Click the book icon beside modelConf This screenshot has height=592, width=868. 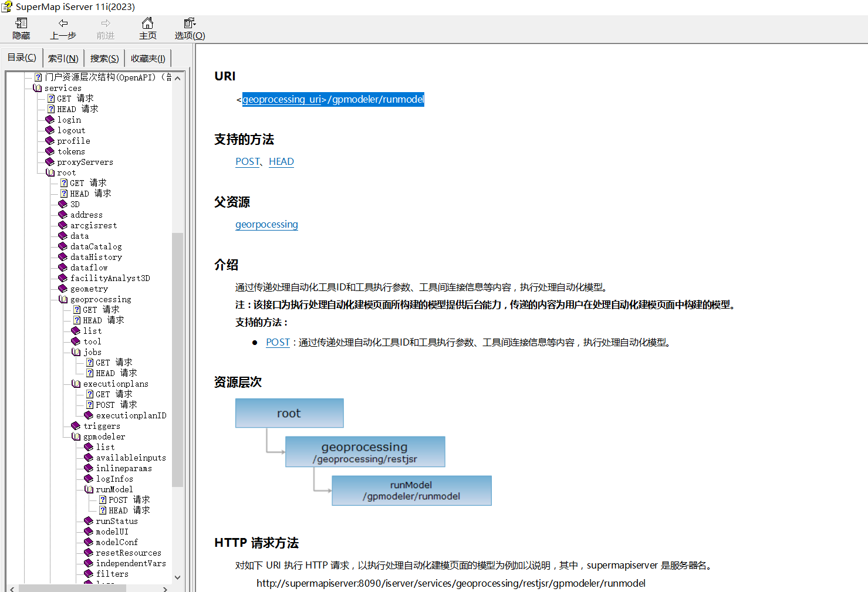pyautogui.click(x=89, y=542)
